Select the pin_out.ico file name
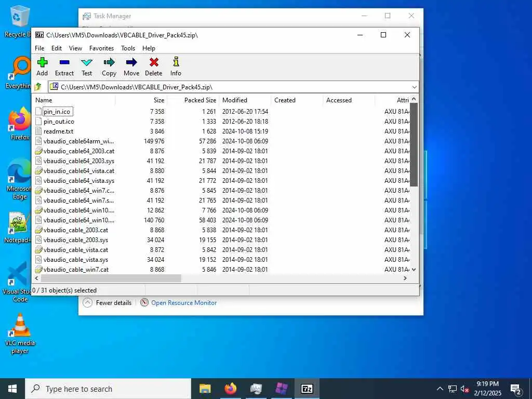This screenshot has height=399, width=532. pos(59,122)
